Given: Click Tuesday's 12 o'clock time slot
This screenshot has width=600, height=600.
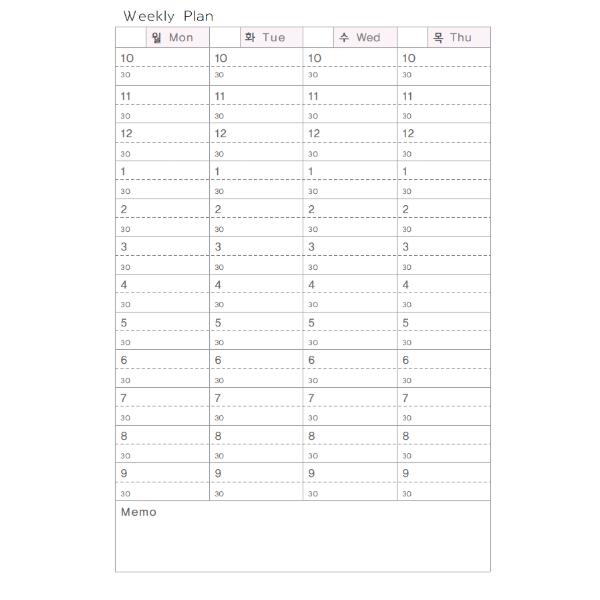Looking at the screenshot, I should click(256, 134).
